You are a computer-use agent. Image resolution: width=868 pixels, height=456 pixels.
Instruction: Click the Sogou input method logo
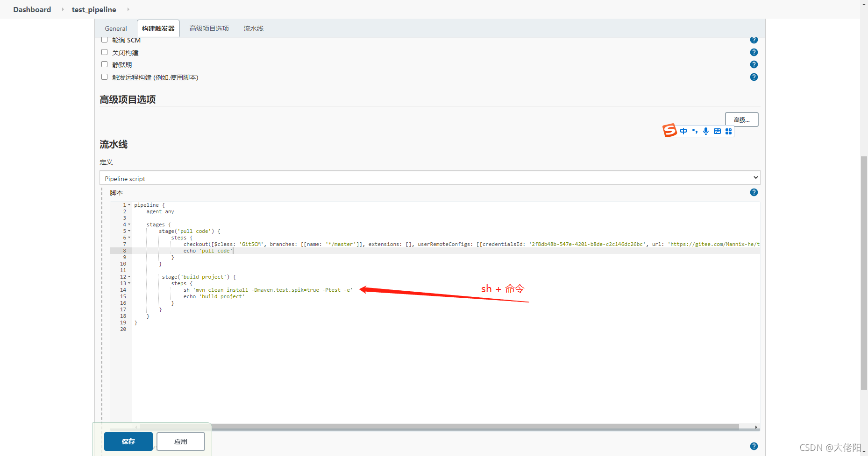[669, 130]
